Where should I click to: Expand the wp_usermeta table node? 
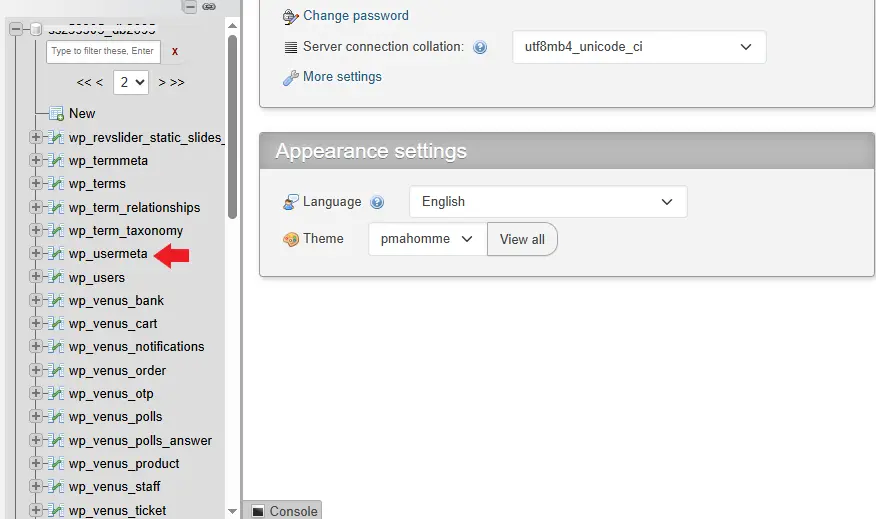click(36, 254)
